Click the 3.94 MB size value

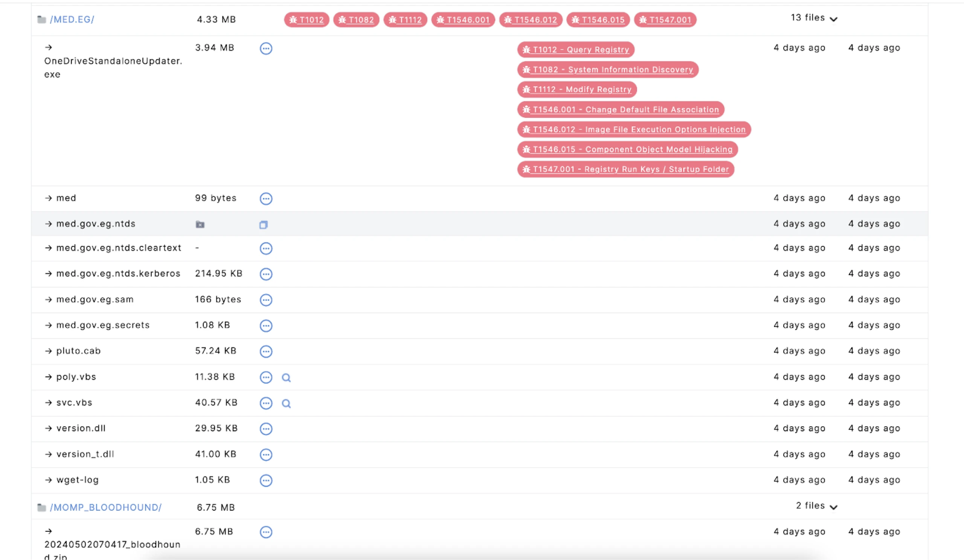[x=215, y=48]
